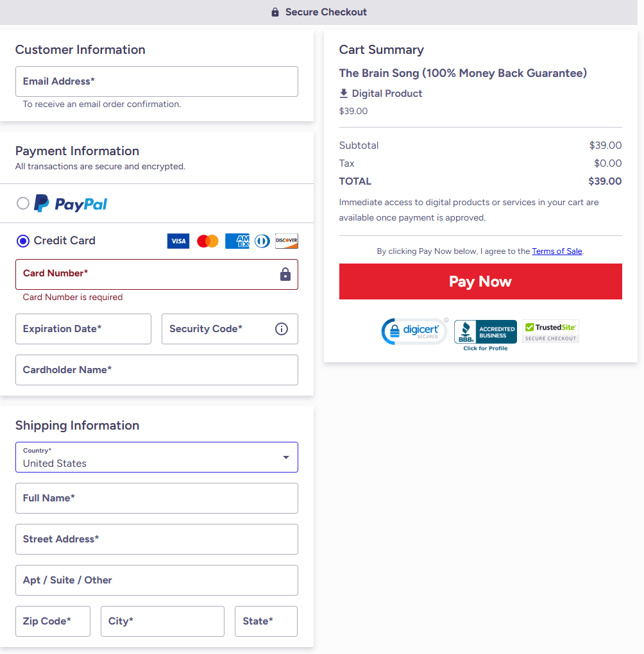
Task: Click the DigiCert Secured seal
Action: [414, 331]
